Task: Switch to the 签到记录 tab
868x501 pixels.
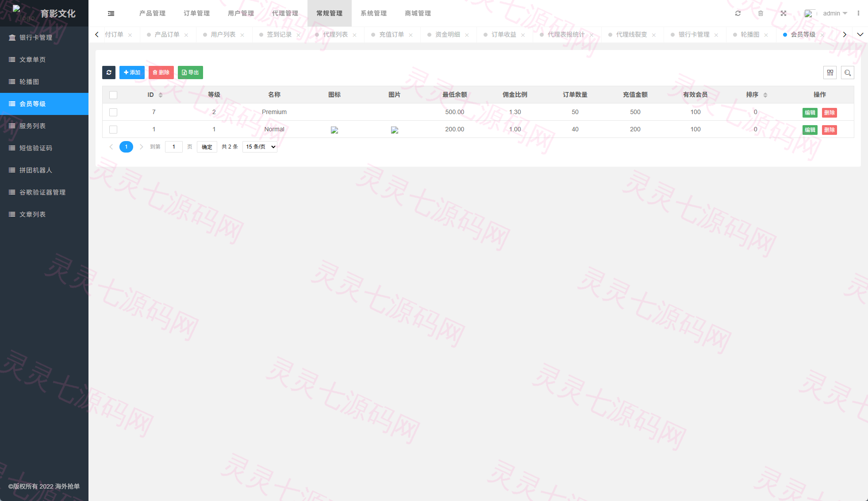Action: tap(279, 34)
